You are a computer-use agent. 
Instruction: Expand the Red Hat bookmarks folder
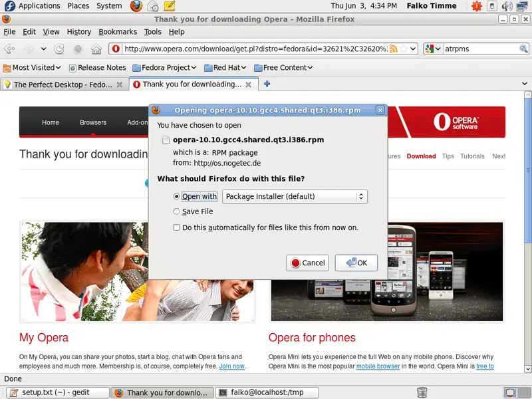pyautogui.click(x=225, y=68)
